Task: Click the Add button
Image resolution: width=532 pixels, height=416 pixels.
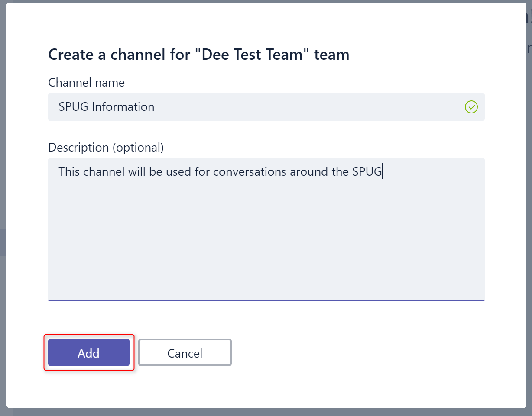Action: pos(89,353)
